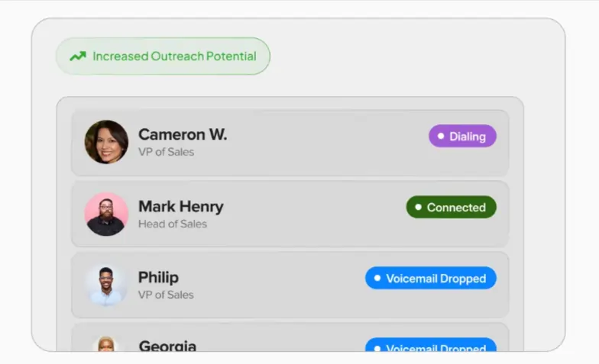
Task: Click VP of Sales under Philip
Action: click(166, 295)
